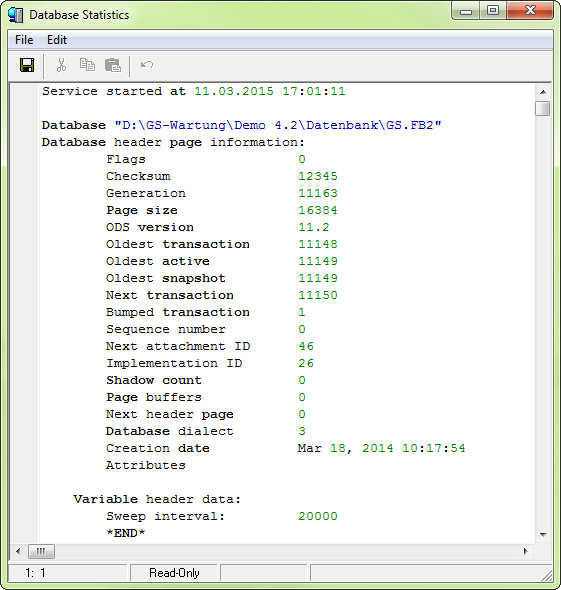
Task: Click the 'Database Statistics' window title text
Action: [x=79, y=15]
